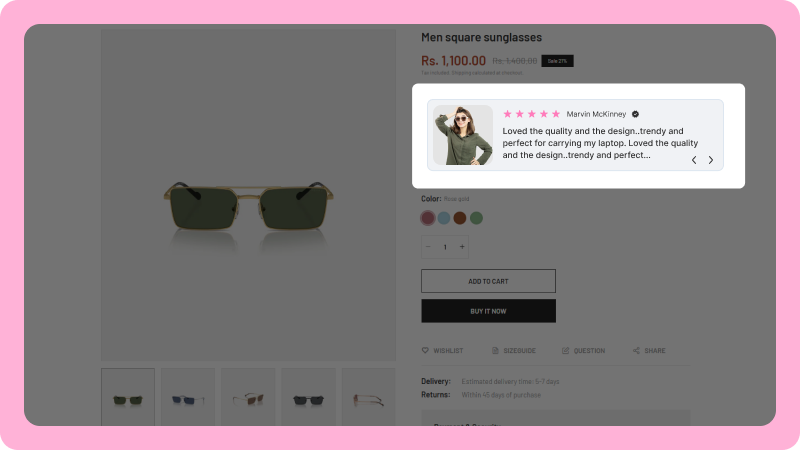This screenshot has width=800, height=450.
Task: Show the previous review with left chevron
Action: click(x=694, y=160)
